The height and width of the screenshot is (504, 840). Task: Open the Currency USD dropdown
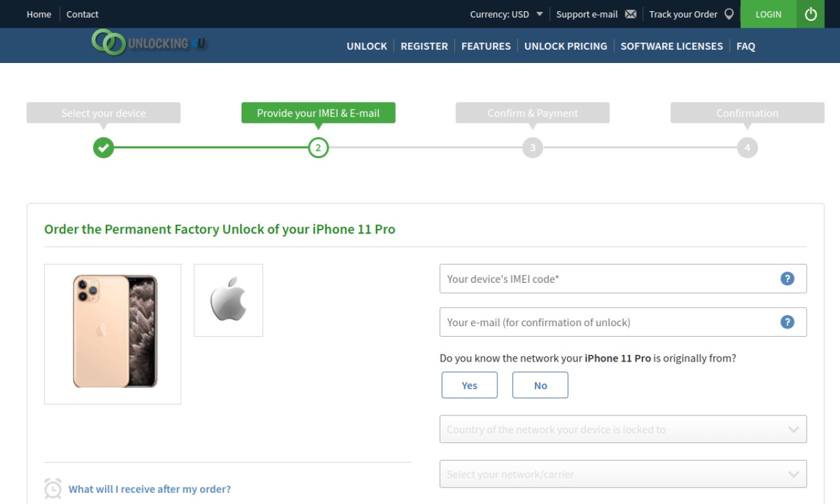click(x=507, y=14)
